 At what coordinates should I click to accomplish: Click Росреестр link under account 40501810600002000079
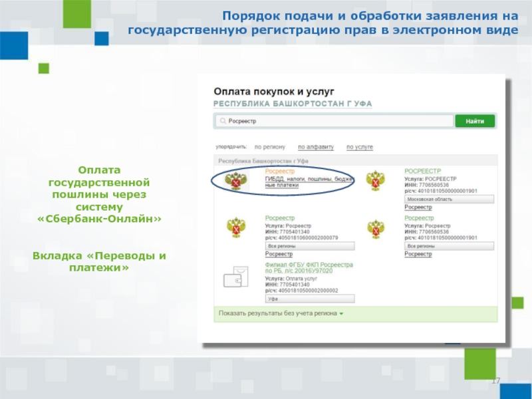click(x=279, y=254)
